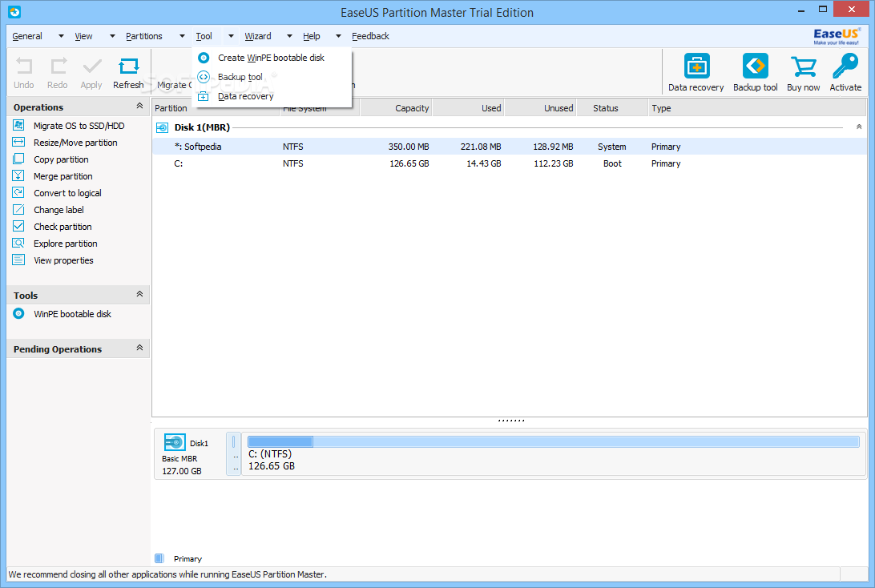Viewport: 875px width, 588px height.
Task: Click the Check partition icon
Action: 18,226
